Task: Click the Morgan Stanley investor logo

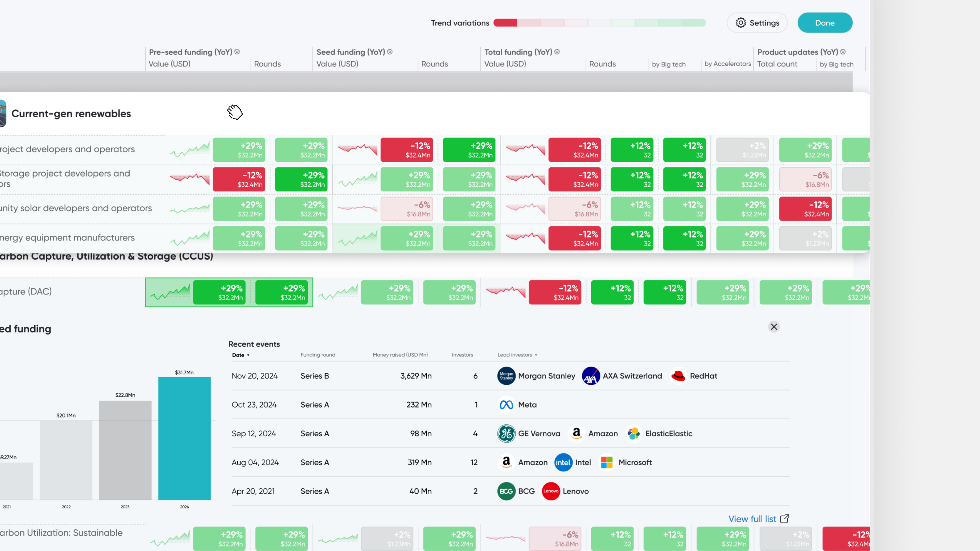Action: click(506, 376)
